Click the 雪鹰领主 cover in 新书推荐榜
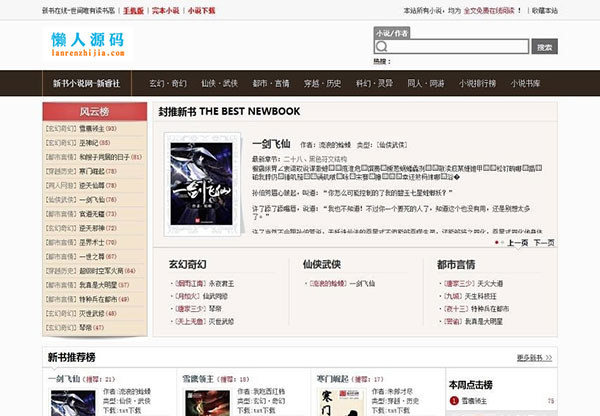 [207, 403]
